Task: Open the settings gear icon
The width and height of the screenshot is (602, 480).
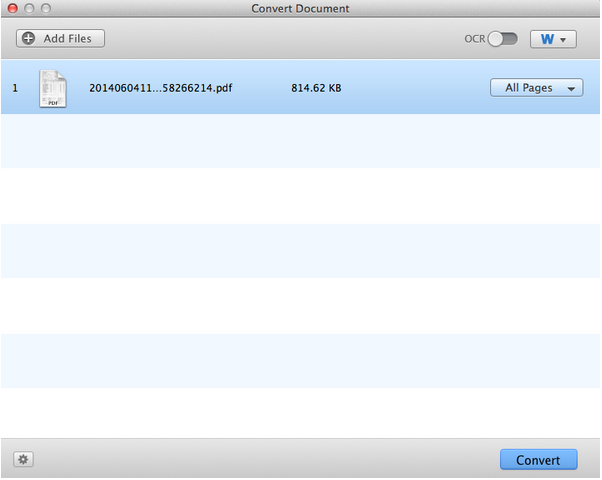Action: tap(23, 459)
